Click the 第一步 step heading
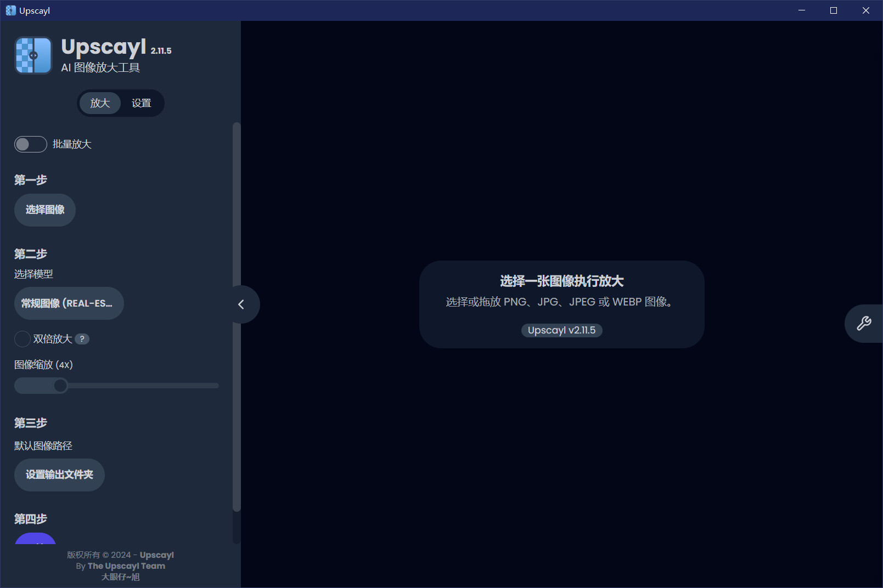This screenshot has height=588, width=883. [x=31, y=180]
